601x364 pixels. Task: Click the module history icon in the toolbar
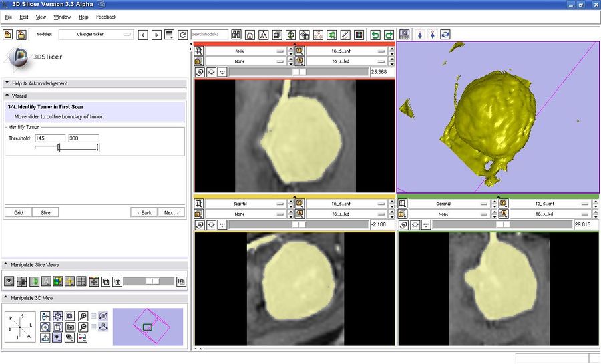[x=170, y=35]
